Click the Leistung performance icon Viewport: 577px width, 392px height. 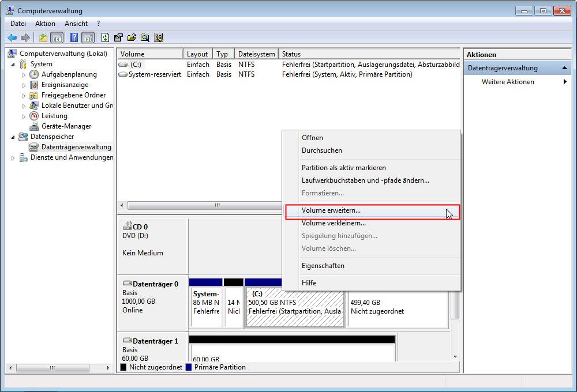[x=34, y=116]
